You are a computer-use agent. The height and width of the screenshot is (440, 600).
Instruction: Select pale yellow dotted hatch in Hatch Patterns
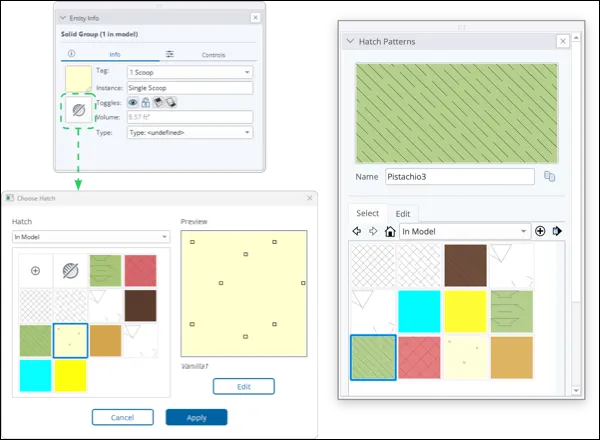click(465, 358)
